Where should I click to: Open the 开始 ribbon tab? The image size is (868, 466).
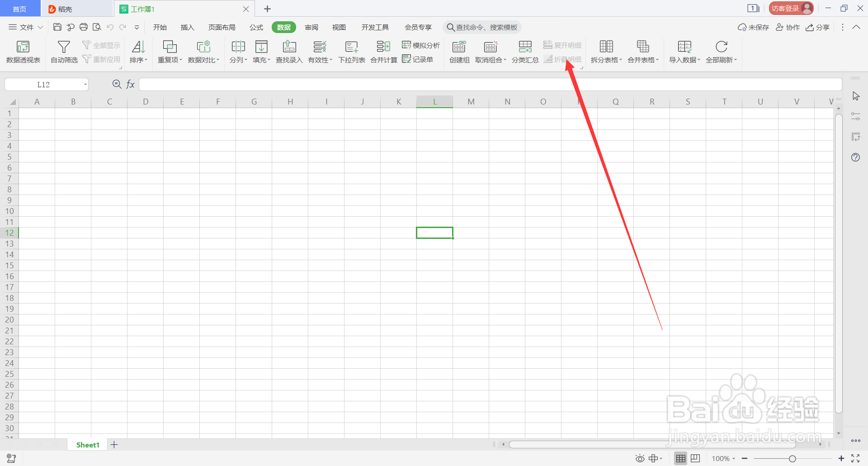click(160, 27)
